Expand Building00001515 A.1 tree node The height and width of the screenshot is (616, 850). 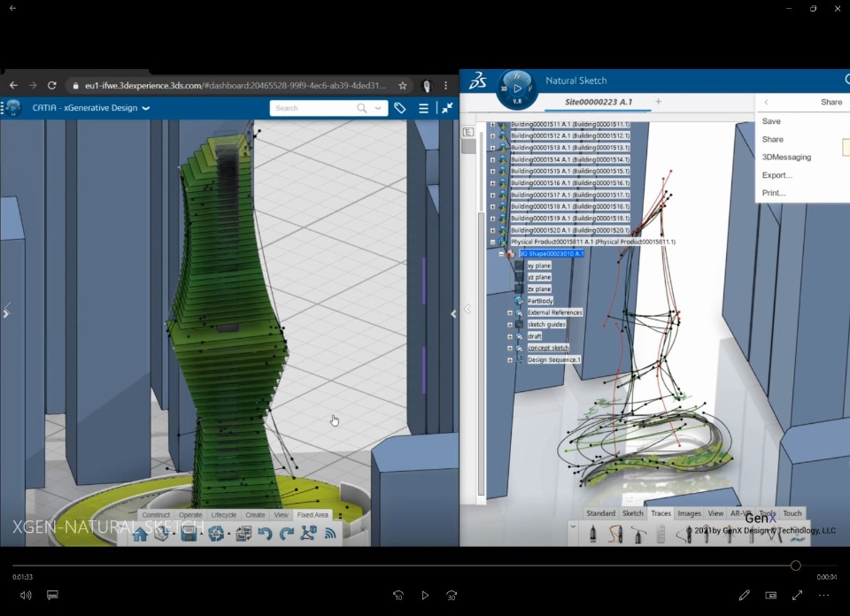493,171
